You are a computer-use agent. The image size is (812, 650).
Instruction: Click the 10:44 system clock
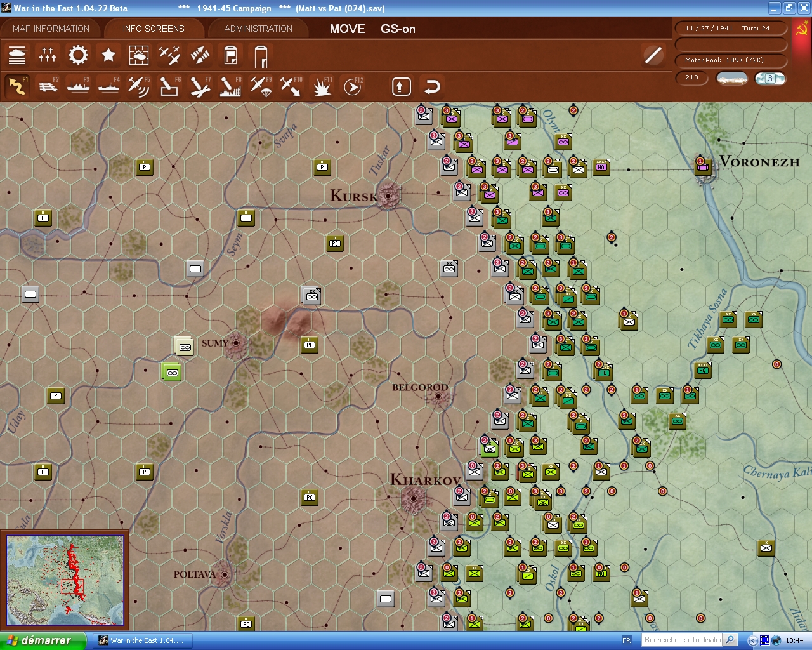coord(794,640)
